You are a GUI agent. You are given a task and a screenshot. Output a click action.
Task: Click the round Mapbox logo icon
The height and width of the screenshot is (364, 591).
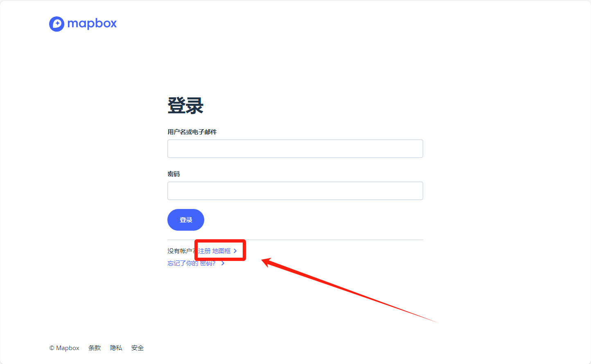coord(57,24)
